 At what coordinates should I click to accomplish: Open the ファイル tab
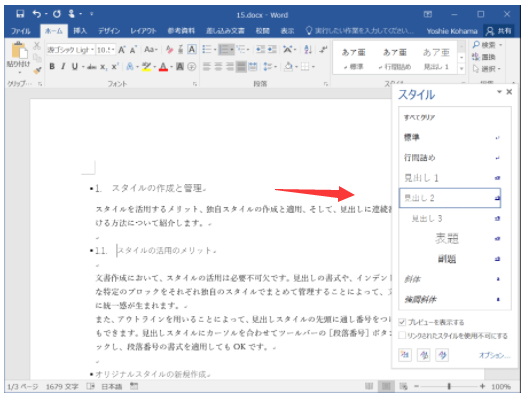tap(21, 31)
